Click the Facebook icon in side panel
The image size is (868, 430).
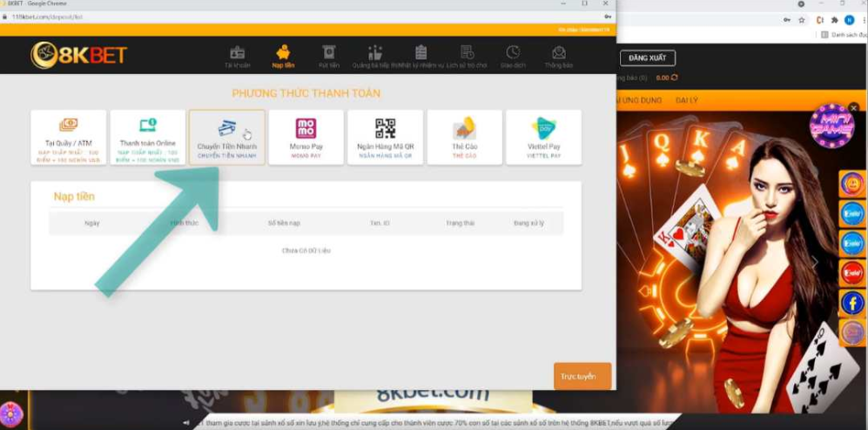tap(851, 303)
